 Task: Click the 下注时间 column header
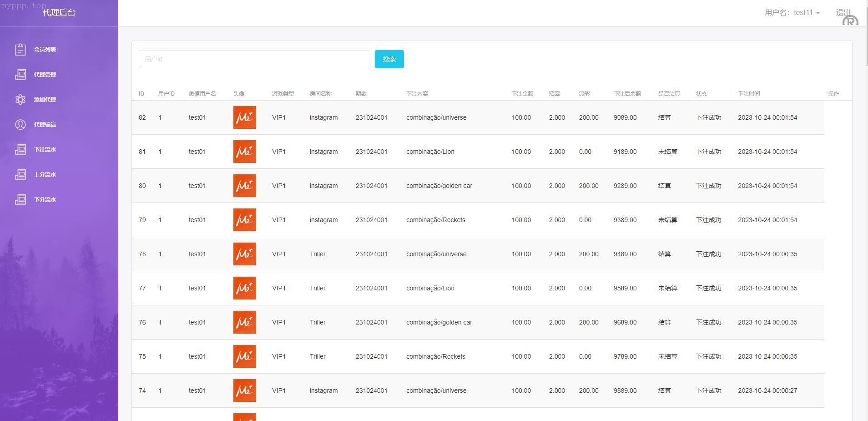coord(749,94)
